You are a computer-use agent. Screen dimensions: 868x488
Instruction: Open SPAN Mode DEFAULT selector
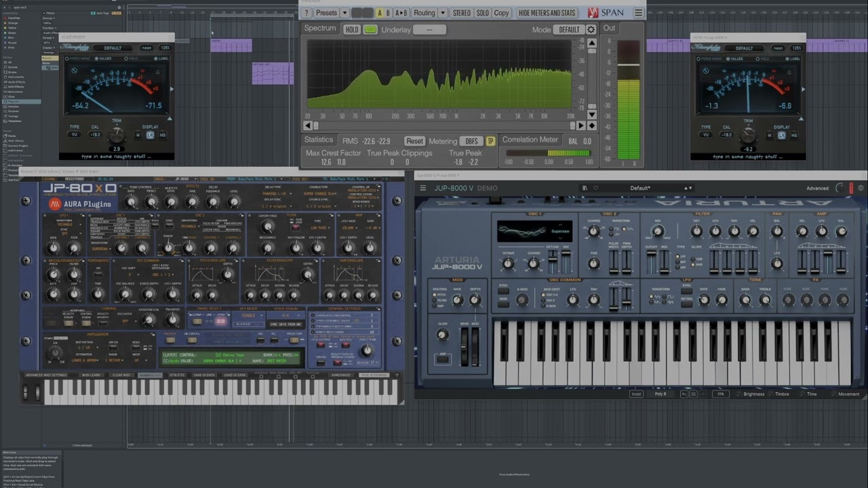click(x=569, y=30)
